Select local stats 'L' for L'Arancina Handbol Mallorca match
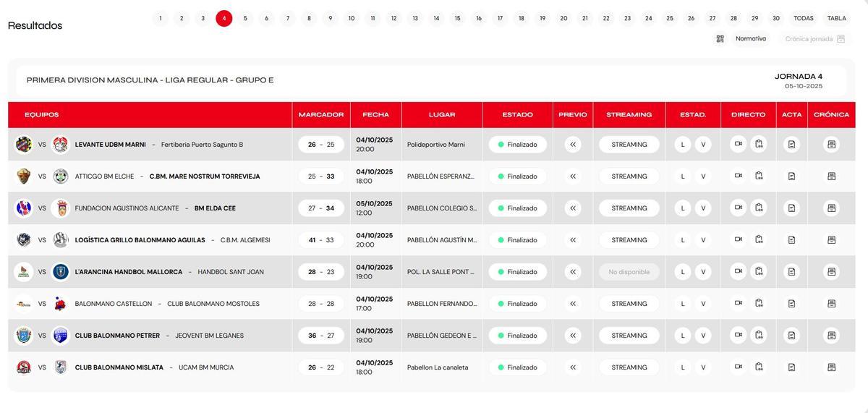The height and width of the screenshot is (413, 868). pyautogui.click(x=682, y=272)
